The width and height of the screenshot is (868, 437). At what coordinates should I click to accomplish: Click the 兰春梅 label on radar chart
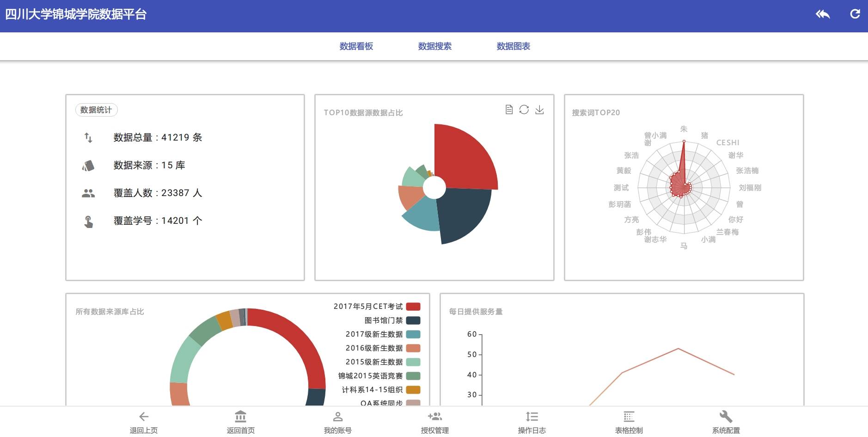[x=727, y=232]
